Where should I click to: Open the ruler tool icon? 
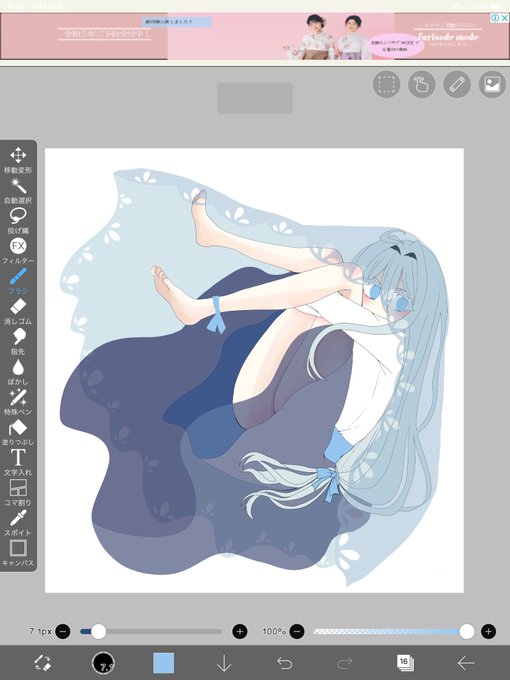[457, 84]
